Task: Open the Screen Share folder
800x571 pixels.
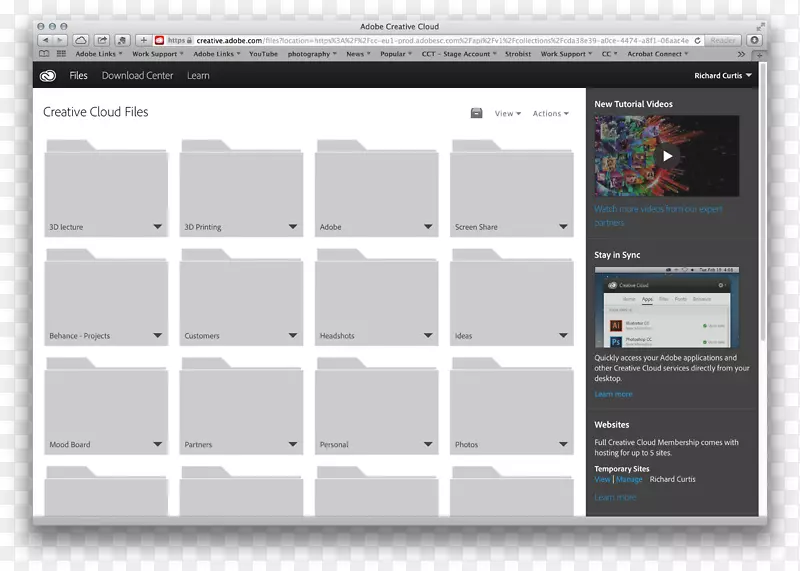Action: [512, 188]
